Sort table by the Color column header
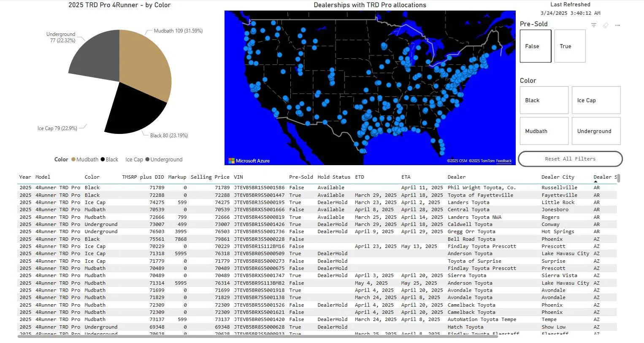 coord(92,177)
